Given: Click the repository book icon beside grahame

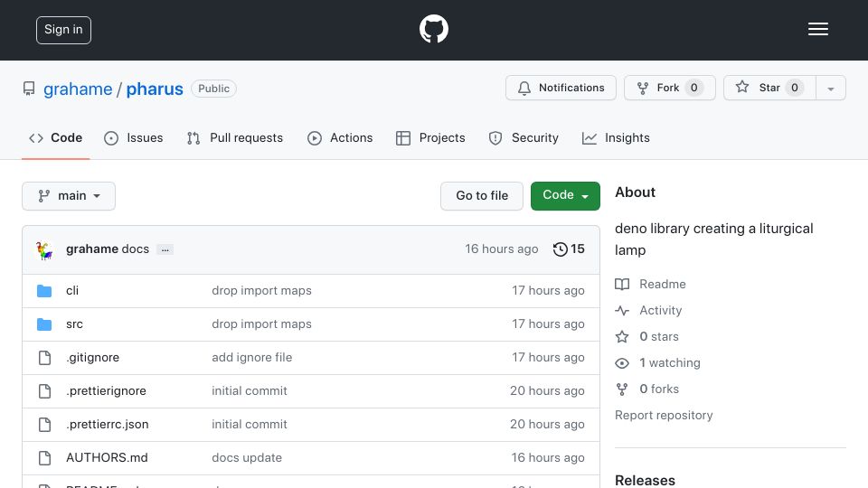Looking at the screenshot, I should [x=29, y=89].
